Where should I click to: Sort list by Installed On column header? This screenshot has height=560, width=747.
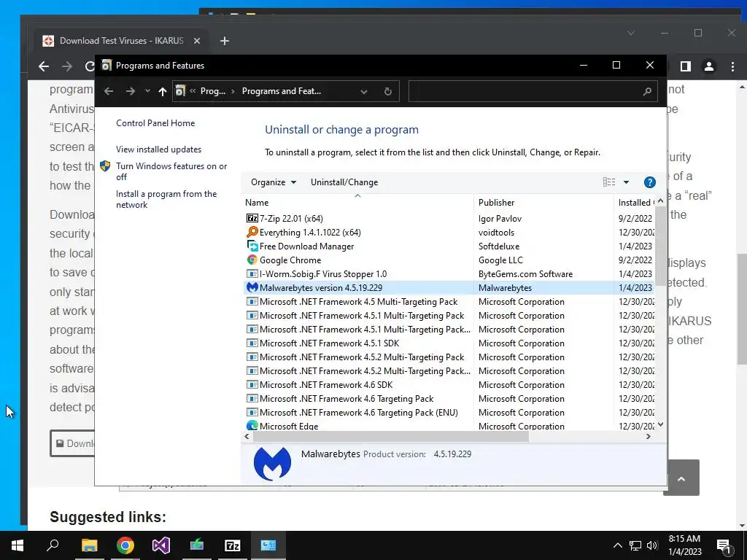634,203
